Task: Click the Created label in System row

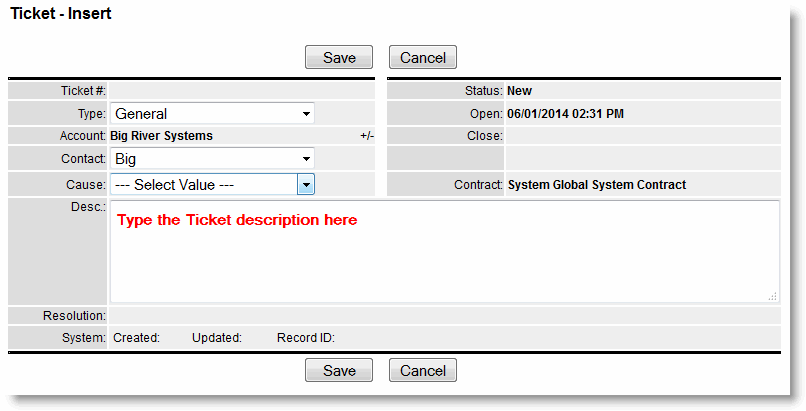Action: (136, 338)
